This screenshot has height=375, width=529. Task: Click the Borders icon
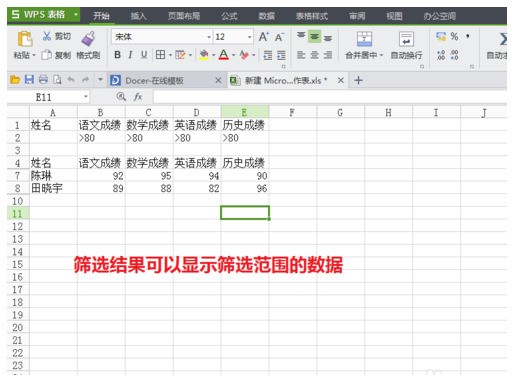pos(160,55)
